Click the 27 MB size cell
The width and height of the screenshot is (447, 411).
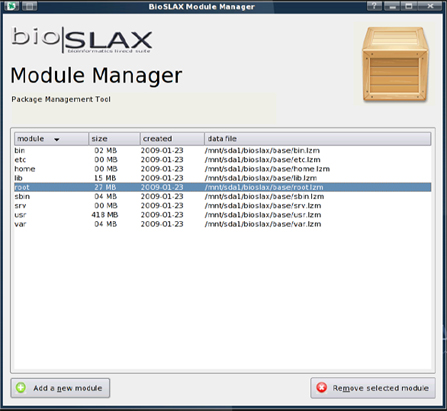pyautogui.click(x=105, y=187)
